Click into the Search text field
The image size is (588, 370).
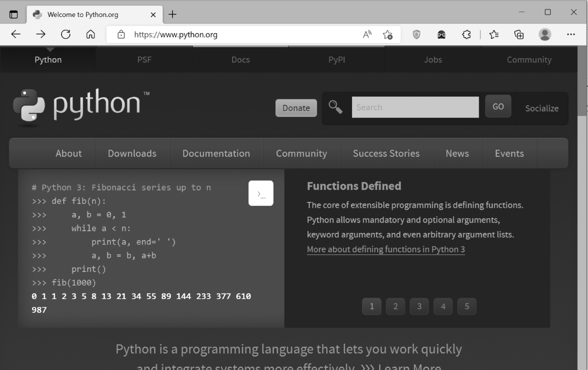(x=415, y=107)
